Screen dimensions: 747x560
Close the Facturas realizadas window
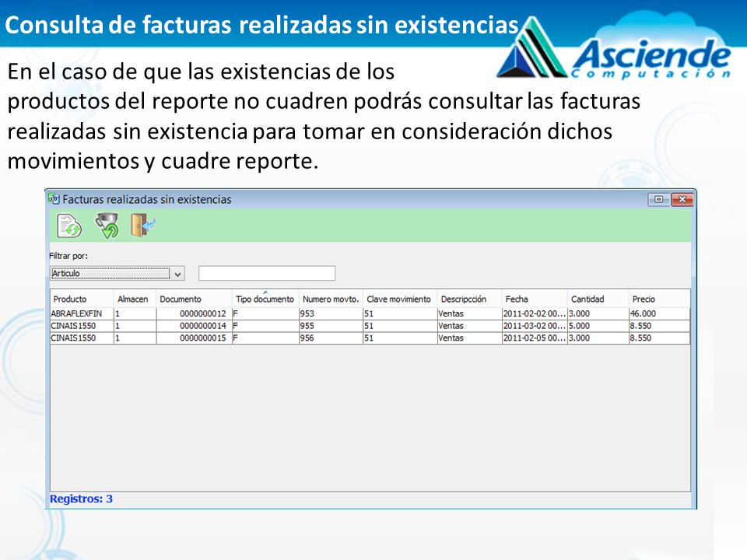tap(682, 199)
